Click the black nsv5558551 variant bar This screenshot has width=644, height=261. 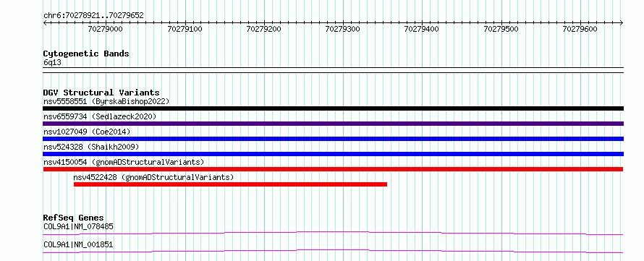333,108
